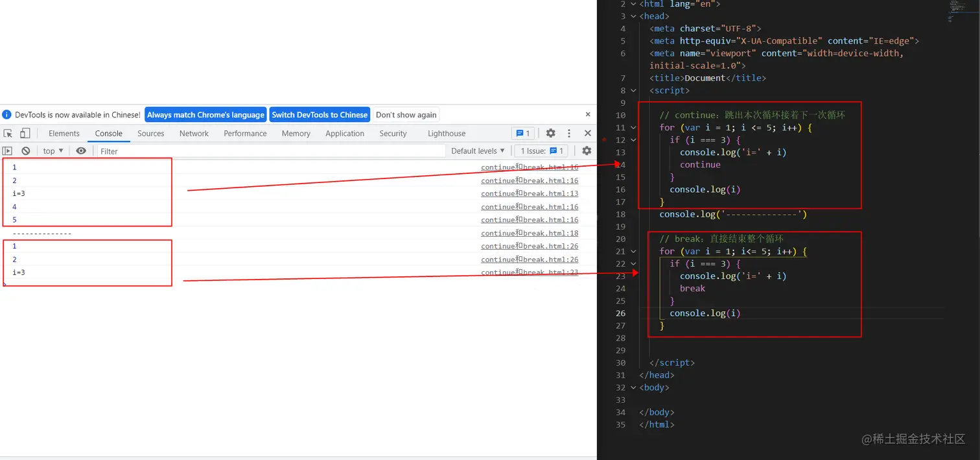Collapse the if block on line 22

pyautogui.click(x=634, y=263)
